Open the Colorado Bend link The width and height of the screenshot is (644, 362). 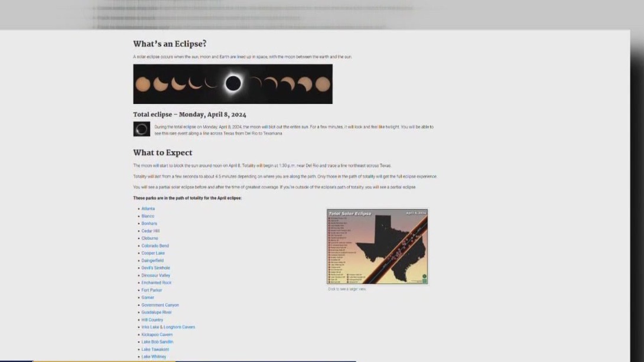click(155, 246)
